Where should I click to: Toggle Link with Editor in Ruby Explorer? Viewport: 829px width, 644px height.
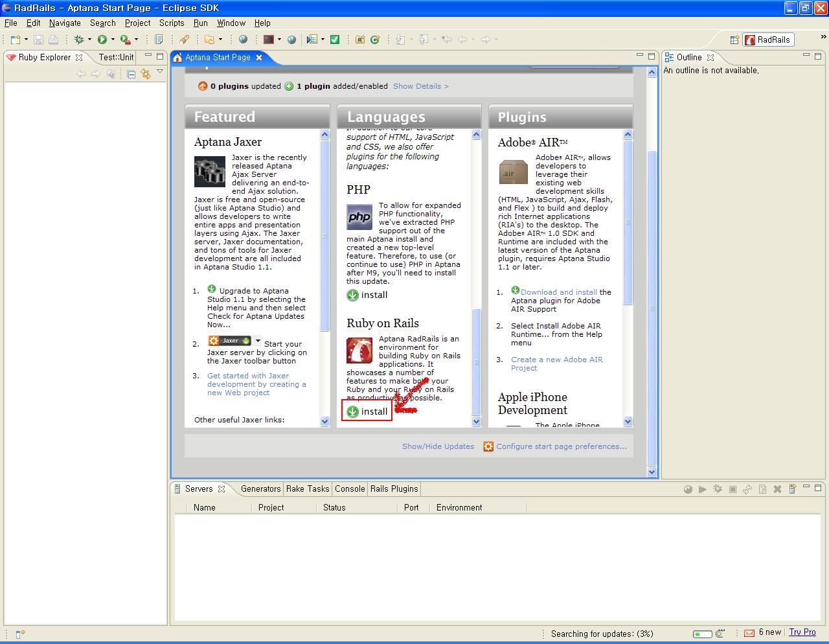(146, 74)
